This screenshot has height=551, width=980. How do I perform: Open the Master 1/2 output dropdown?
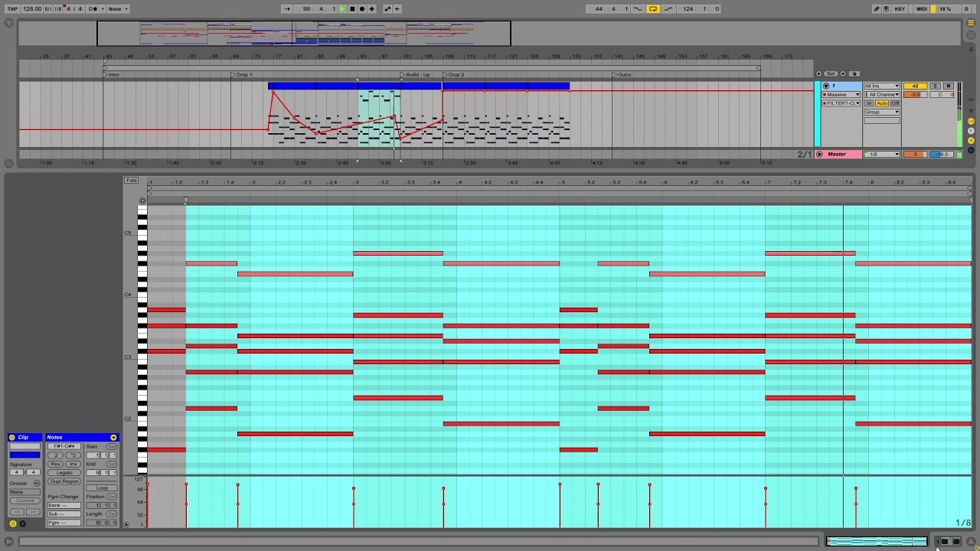coord(882,154)
